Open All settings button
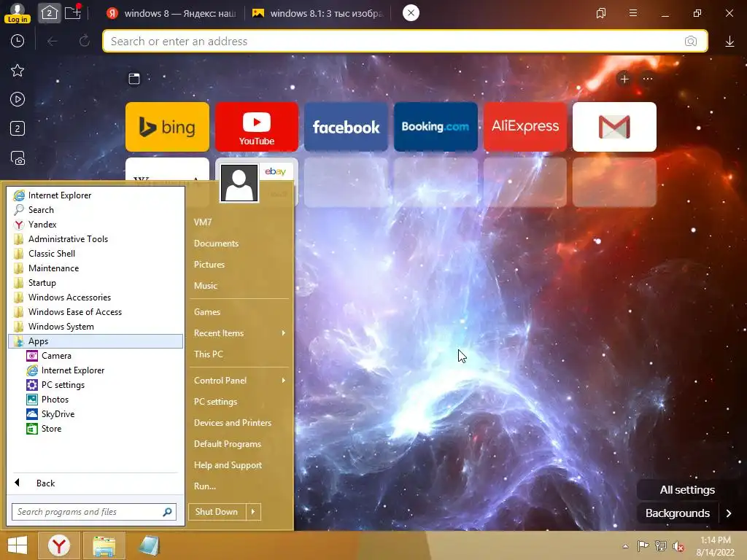The image size is (747, 560). tap(687, 490)
